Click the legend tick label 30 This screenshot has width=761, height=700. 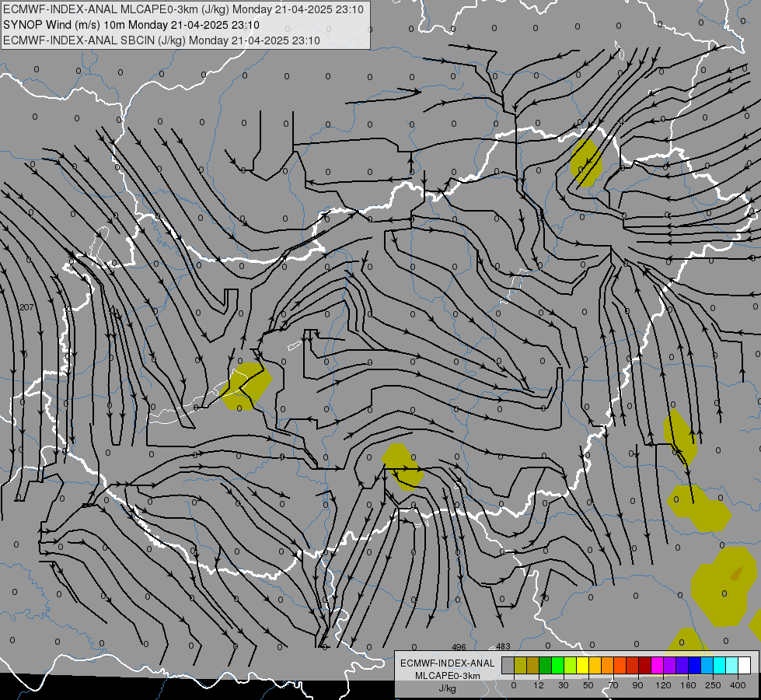(x=564, y=685)
